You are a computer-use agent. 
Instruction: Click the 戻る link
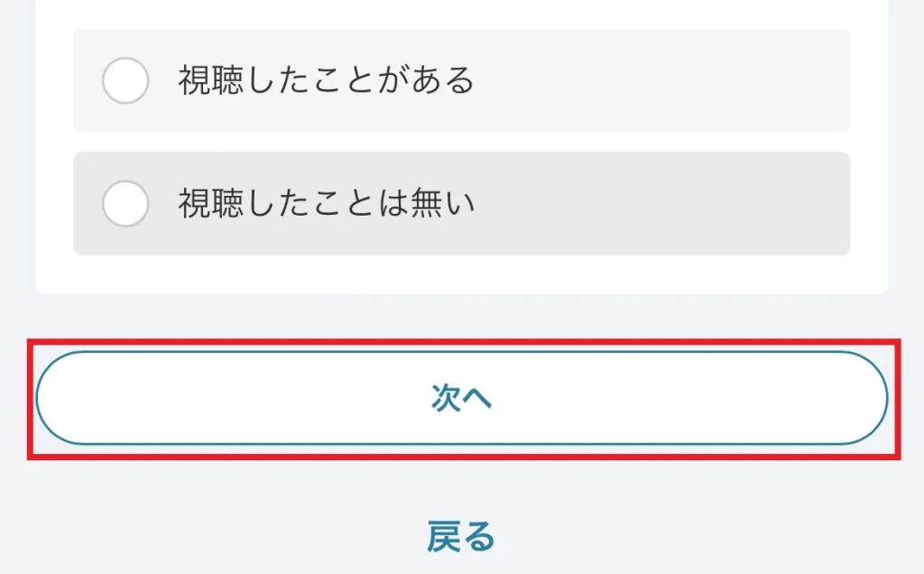tap(461, 537)
